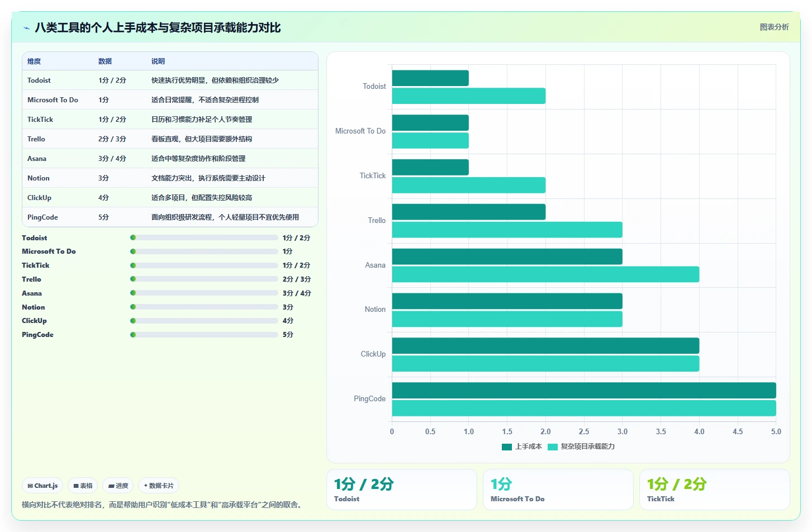Click the Chart.js chip
Image resolution: width=812 pixels, height=532 pixels.
(42, 486)
